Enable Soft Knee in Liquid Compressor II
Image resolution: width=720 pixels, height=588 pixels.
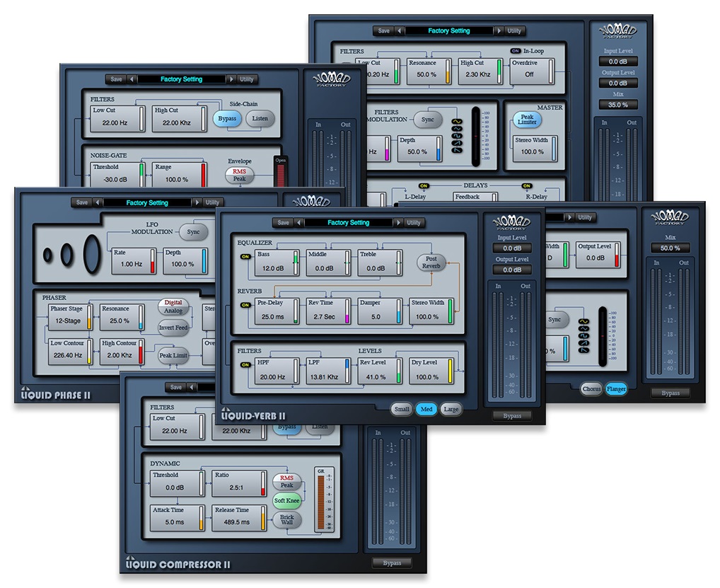[286, 501]
